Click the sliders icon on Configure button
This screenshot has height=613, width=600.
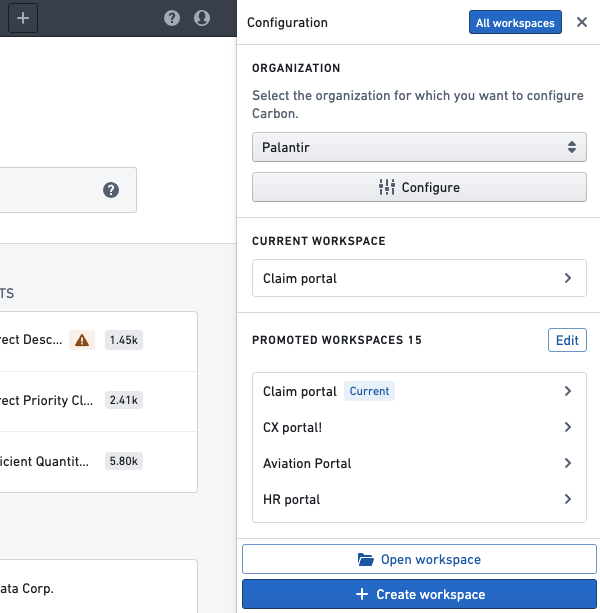(387, 187)
